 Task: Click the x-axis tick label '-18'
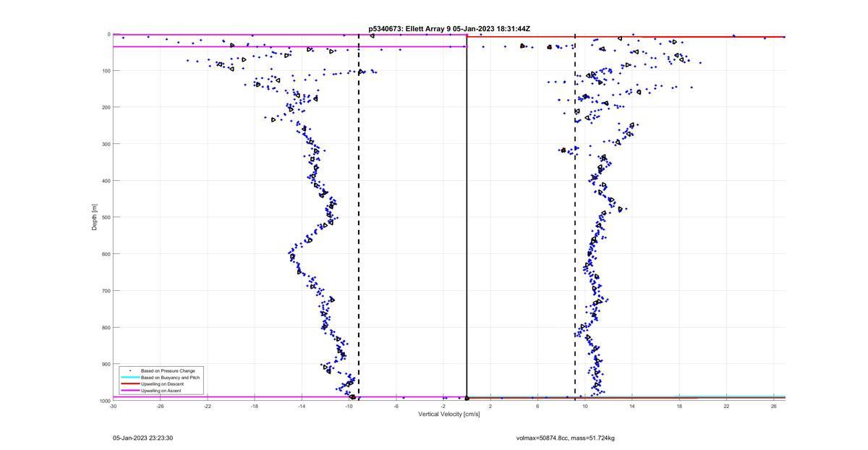255,407
